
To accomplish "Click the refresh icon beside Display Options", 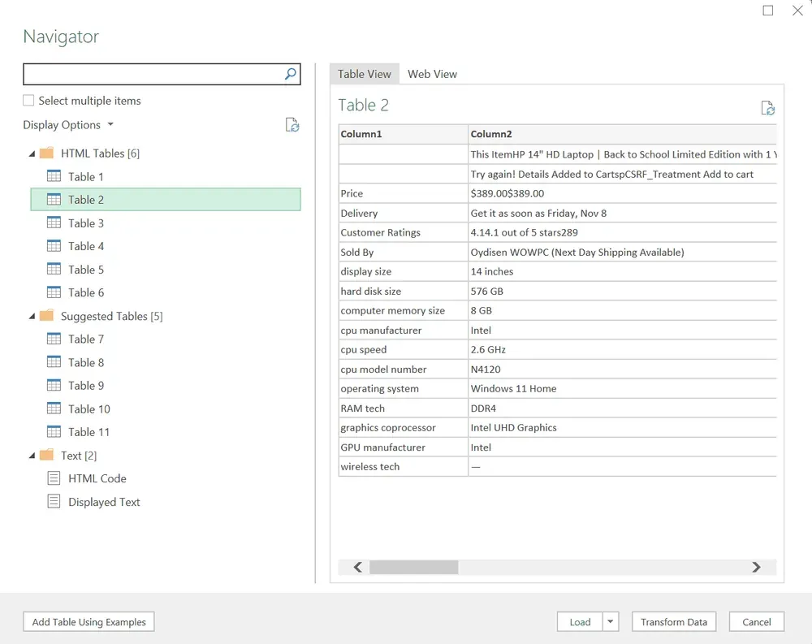I will coord(292,125).
